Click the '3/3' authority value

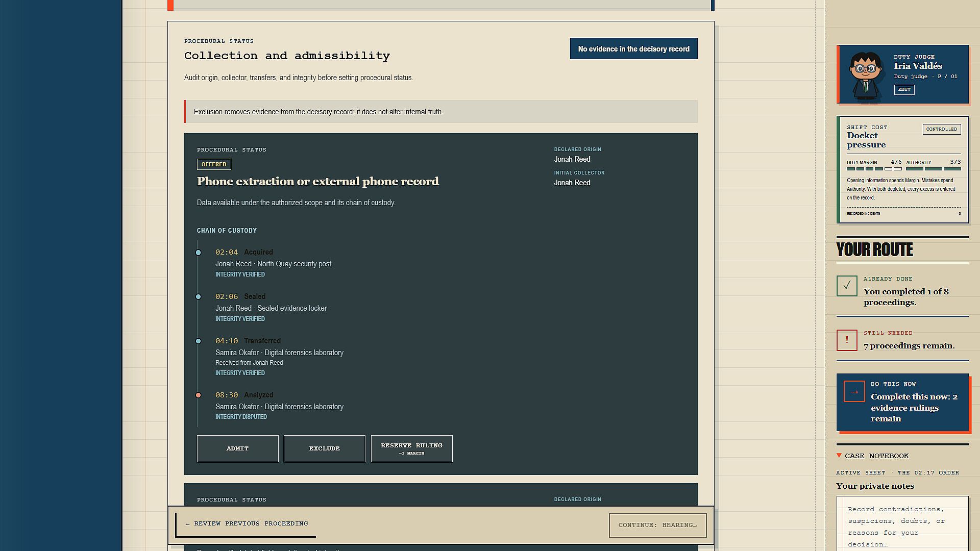(x=955, y=162)
